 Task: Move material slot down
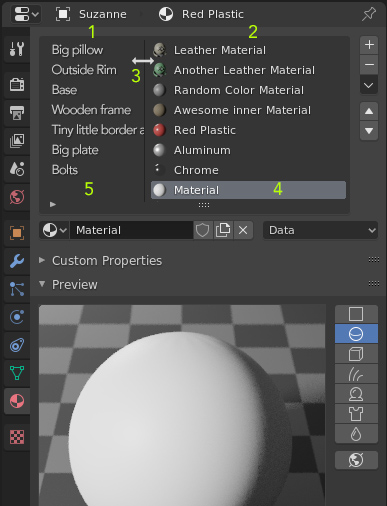coord(369,131)
